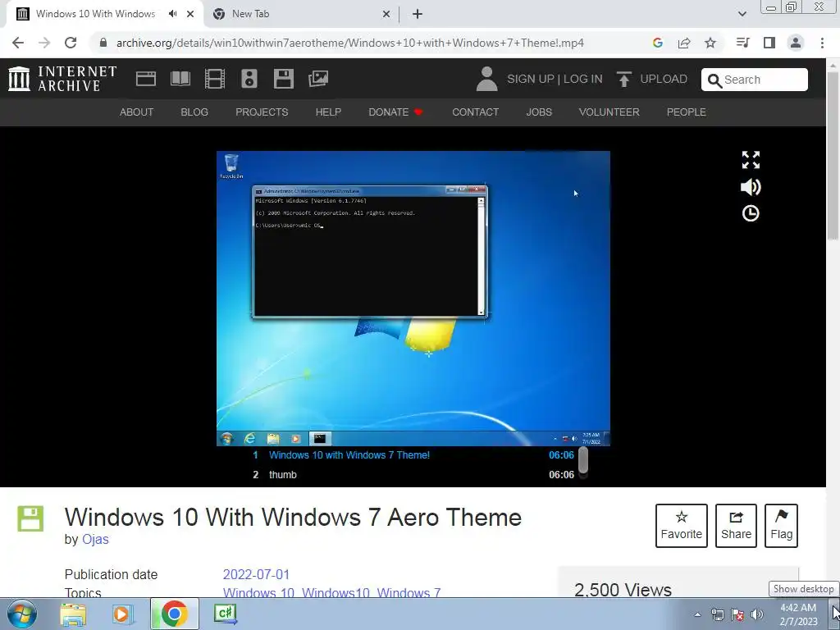Click the 2022-07-01 publication date link
This screenshot has width=840, height=630.
pyautogui.click(x=256, y=574)
